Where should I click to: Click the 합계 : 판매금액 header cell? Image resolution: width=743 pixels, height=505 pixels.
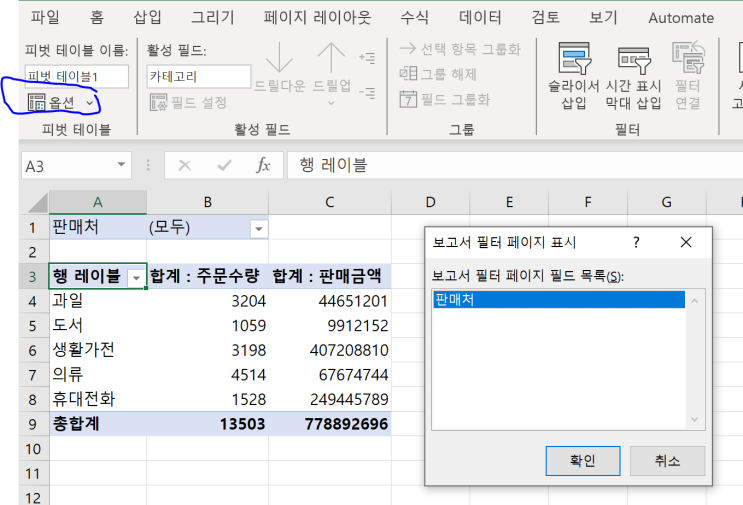click(x=330, y=276)
